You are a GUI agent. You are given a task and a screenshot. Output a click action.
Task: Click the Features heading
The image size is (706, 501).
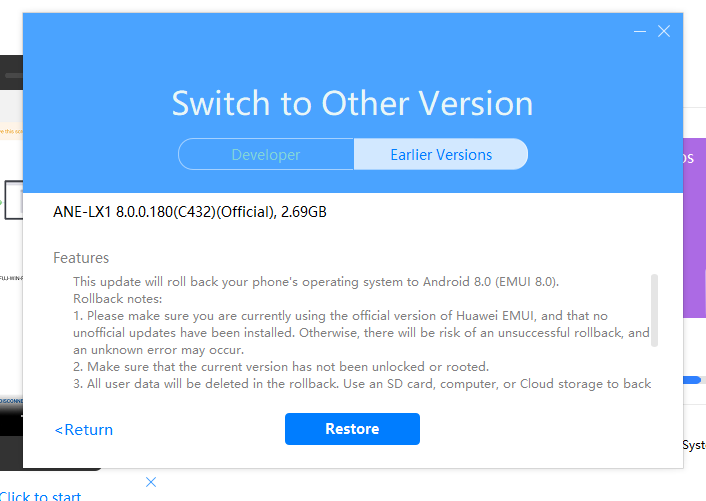81,258
